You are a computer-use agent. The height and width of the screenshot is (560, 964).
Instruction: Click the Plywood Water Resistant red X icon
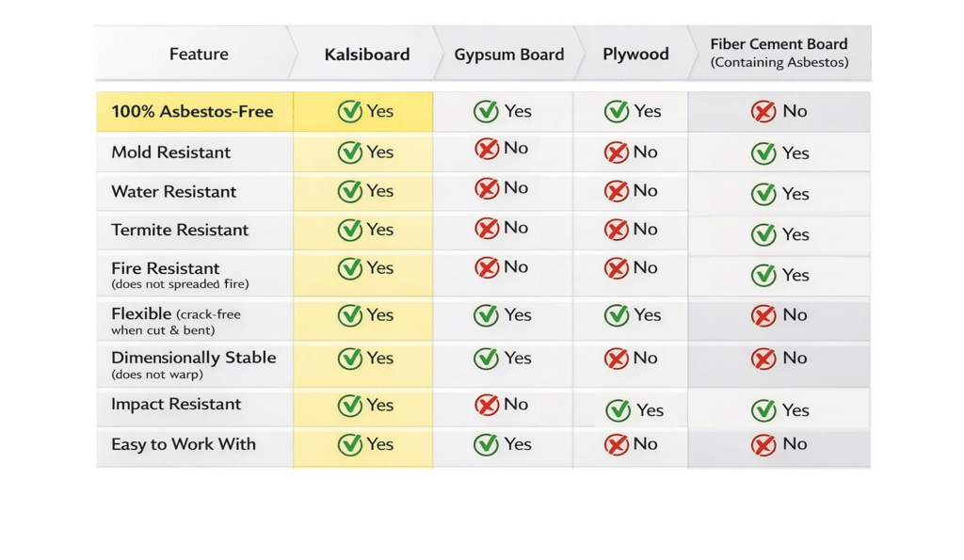pyautogui.click(x=617, y=191)
